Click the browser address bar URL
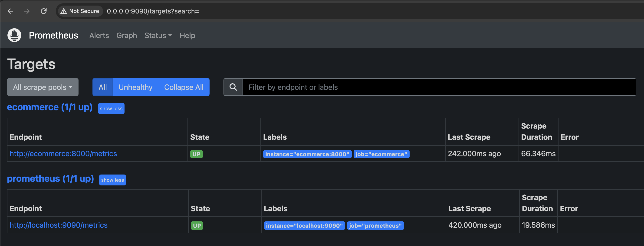This screenshot has width=644, height=246. point(153,11)
